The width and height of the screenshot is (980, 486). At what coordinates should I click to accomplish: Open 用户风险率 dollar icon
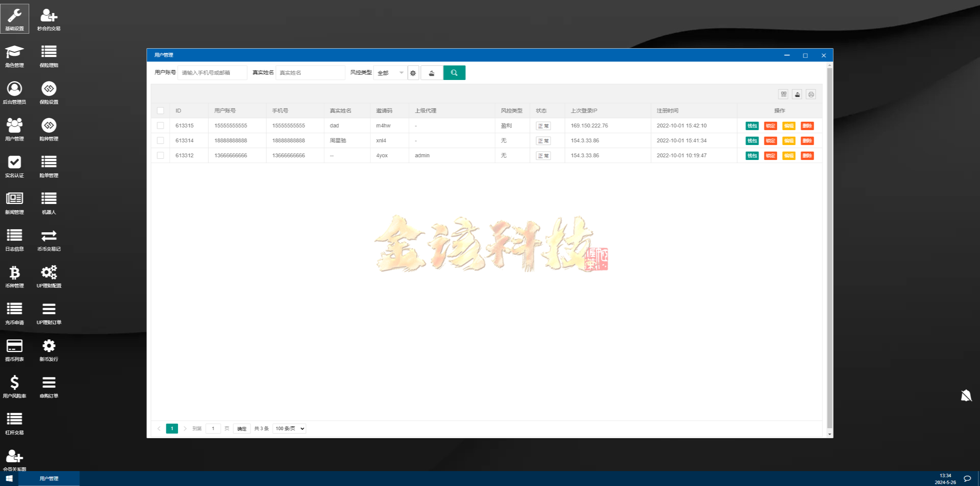pyautogui.click(x=15, y=386)
